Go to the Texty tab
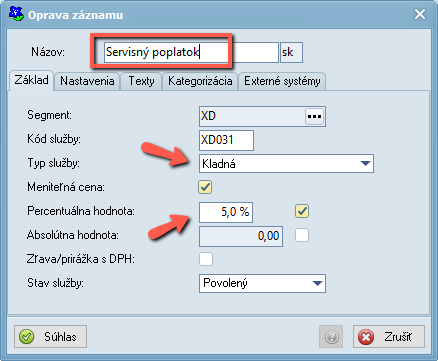Viewport: 438px width, 361px height. 141,81
